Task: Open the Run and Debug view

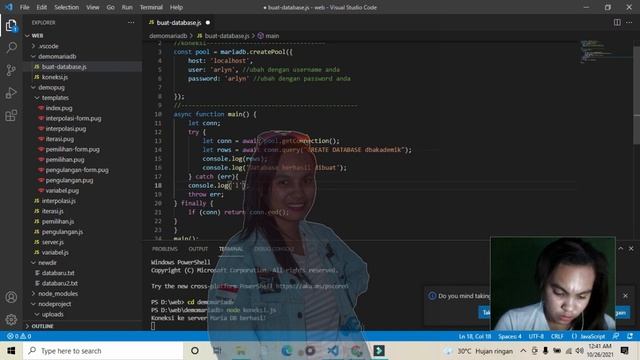Action: click(11, 93)
